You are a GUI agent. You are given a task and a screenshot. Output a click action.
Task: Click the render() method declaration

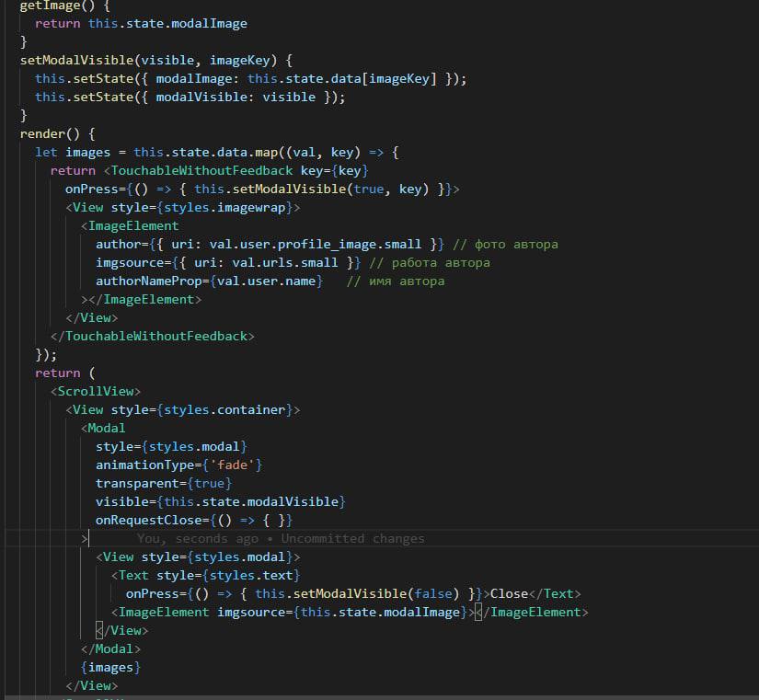coord(57,134)
